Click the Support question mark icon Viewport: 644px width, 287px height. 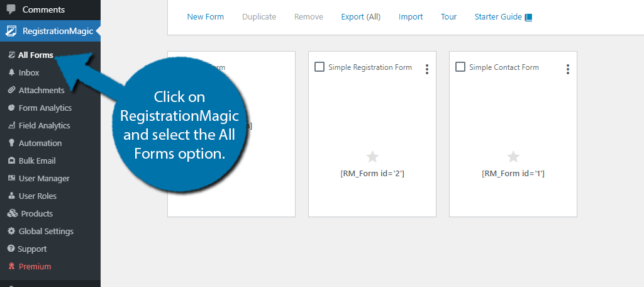click(x=11, y=249)
